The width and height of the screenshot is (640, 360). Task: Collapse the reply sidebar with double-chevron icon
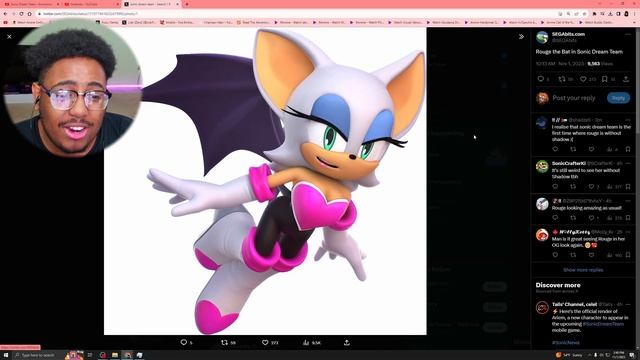pos(521,37)
